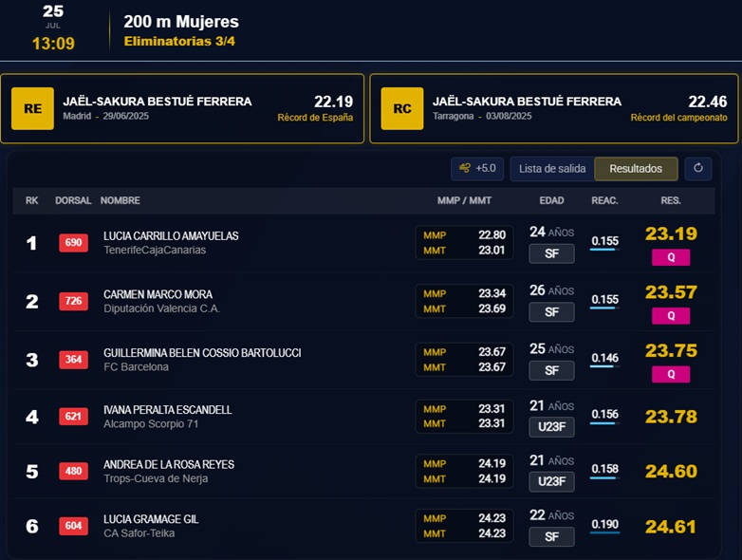Click MMT 23.69 value for Carmen Marco

pyautogui.click(x=492, y=308)
